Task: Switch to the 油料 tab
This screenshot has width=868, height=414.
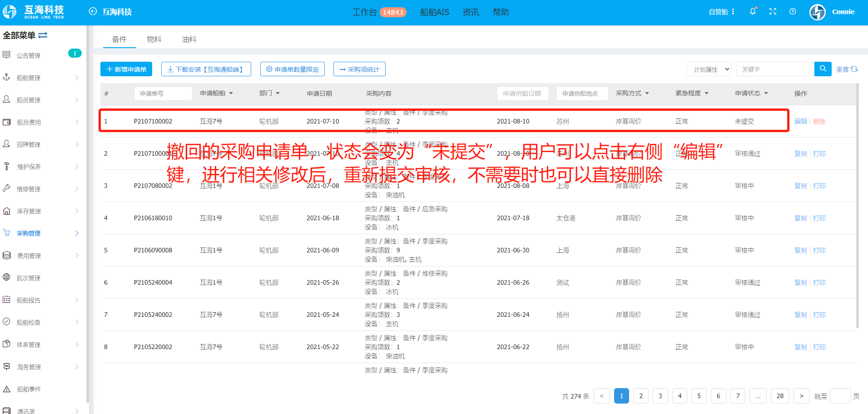Action: click(x=189, y=39)
